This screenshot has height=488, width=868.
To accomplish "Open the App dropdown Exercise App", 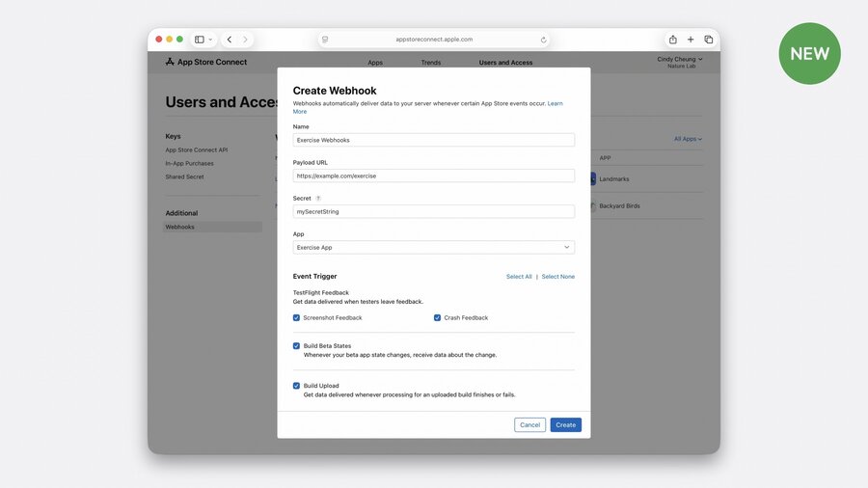I will [433, 247].
